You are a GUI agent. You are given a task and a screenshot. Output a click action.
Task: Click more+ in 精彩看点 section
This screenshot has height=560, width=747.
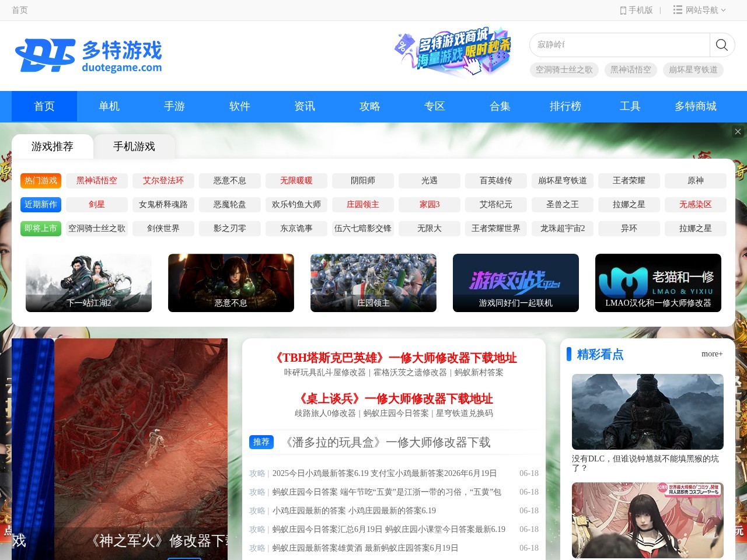click(x=712, y=354)
